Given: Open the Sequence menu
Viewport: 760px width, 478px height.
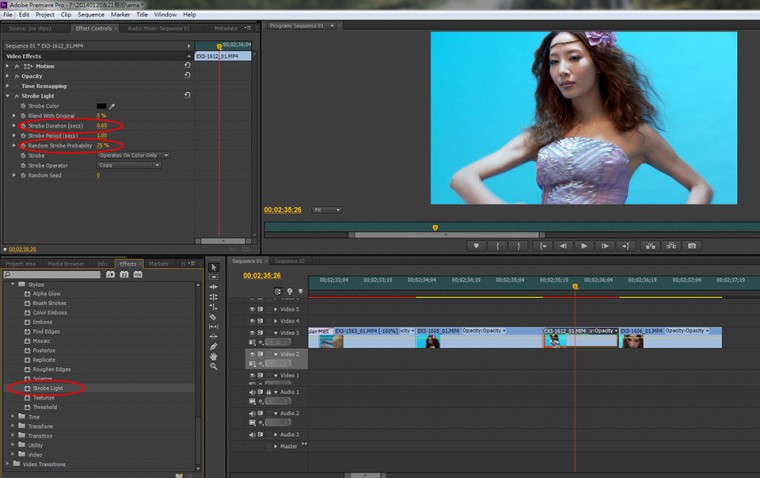Looking at the screenshot, I should pyautogui.click(x=90, y=15).
